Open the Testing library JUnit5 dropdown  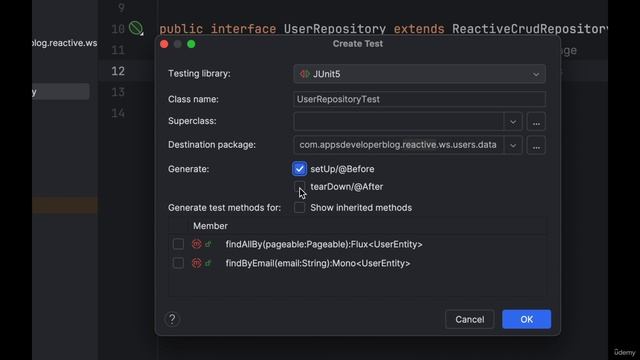coord(419,74)
